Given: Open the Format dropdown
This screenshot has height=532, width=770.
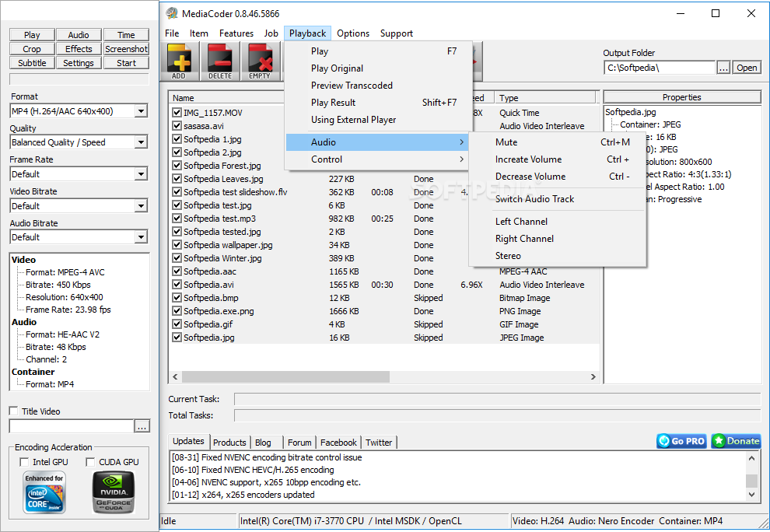Looking at the screenshot, I should [x=141, y=111].
